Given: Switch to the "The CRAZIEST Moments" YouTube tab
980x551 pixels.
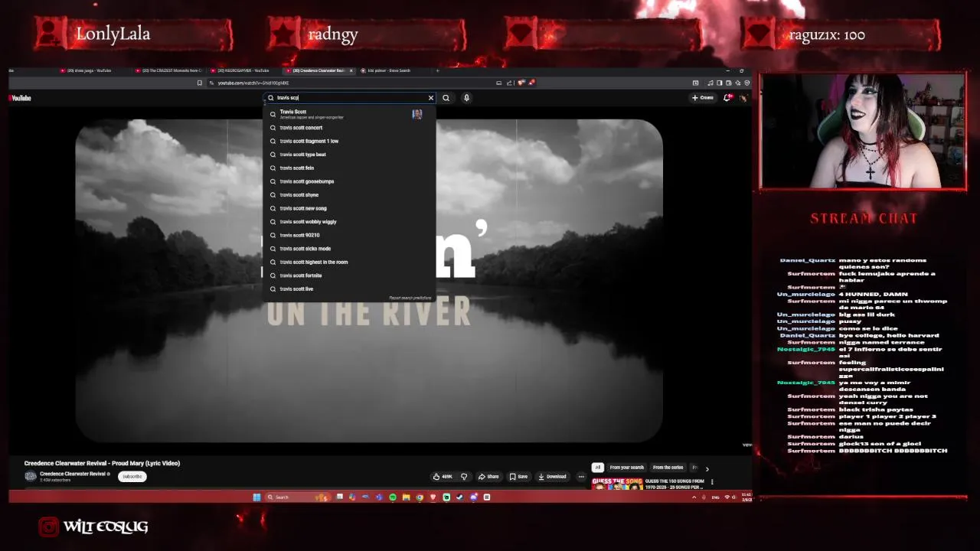Looking at the screenshot, I should [x=168, y=70].
